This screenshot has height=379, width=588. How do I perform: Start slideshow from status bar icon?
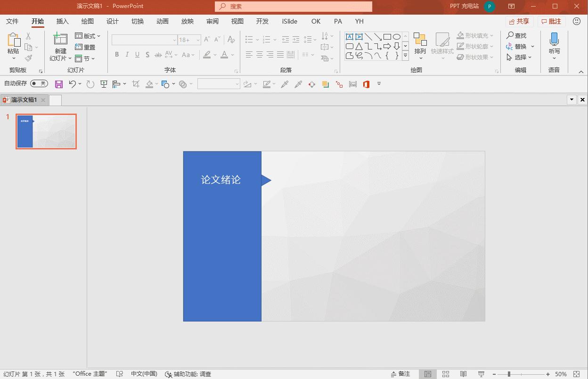[481, 374]
